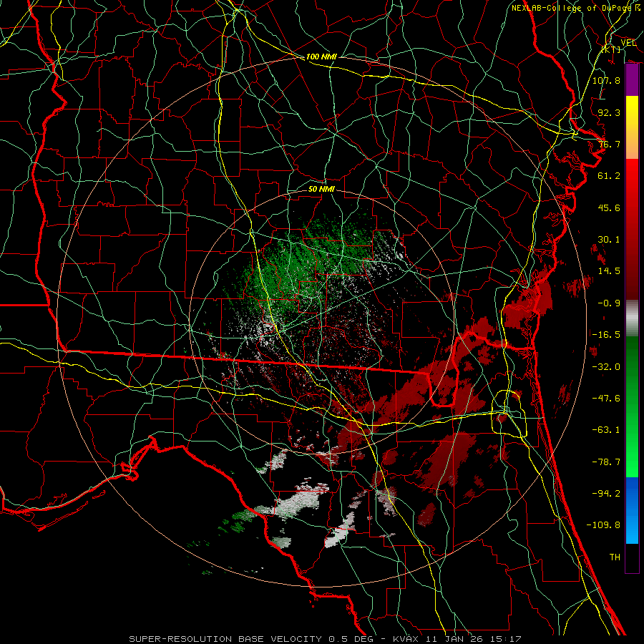Click the TH legend label
This screenshot has height=644, width=644.
(615, 557)
